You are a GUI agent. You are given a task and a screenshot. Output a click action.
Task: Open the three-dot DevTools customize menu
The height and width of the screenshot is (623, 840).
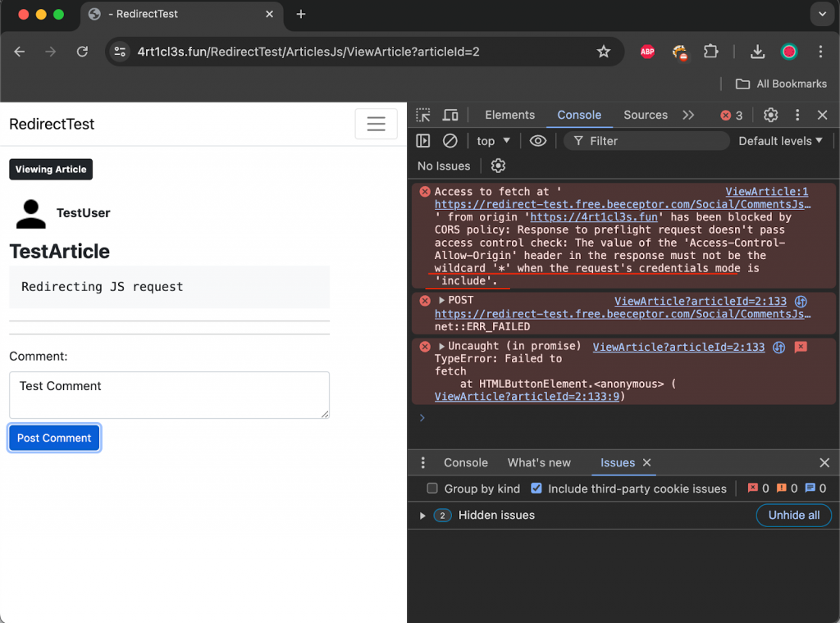coord(797,115)
